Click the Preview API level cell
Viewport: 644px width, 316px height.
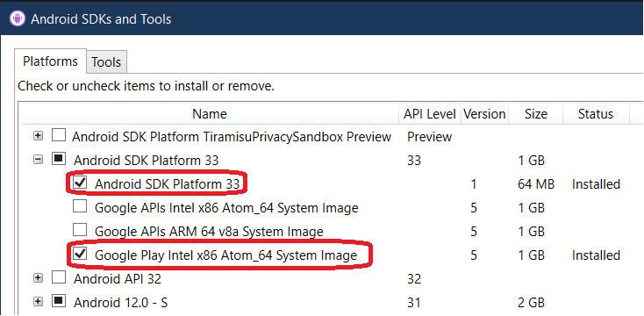tap(430, 136)
